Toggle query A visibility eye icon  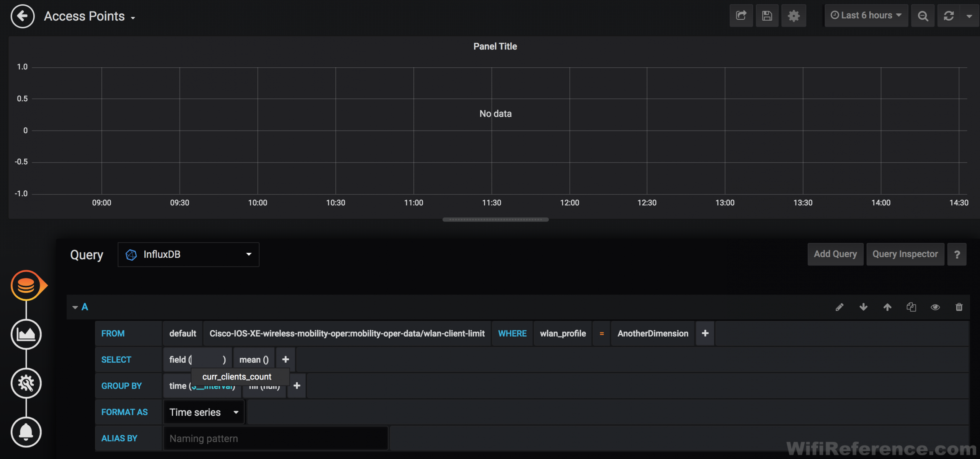pos(935,307)
